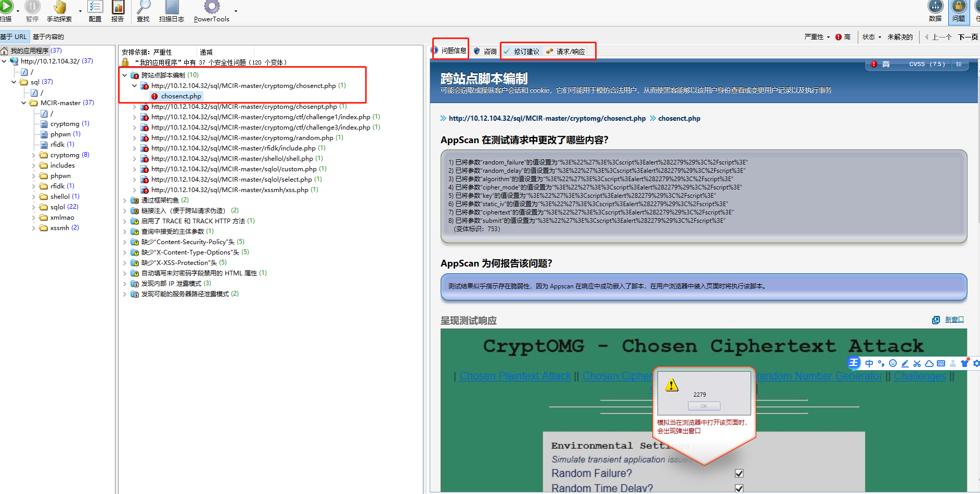This screenshot has height=494, width=980.
Task: Open the 查找 search icon
Action: pos(143,7)
